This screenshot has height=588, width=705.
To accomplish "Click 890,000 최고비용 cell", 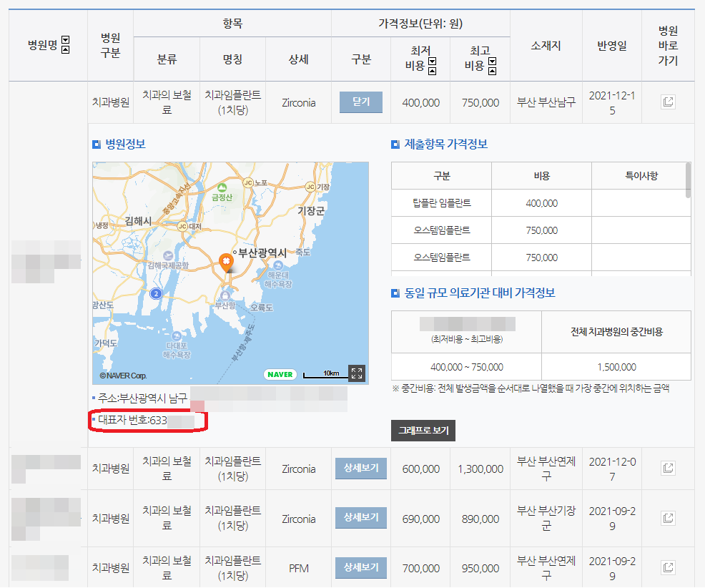I will point(480,519).
